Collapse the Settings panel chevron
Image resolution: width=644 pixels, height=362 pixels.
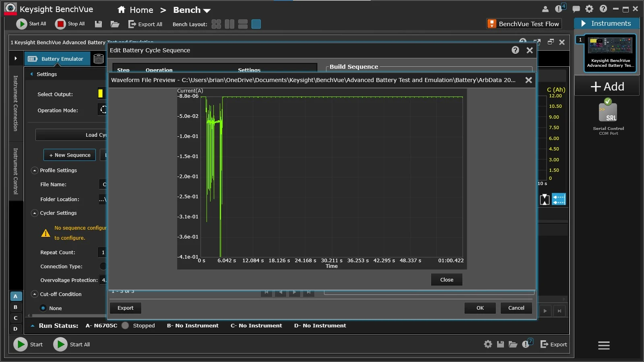[x=31, y=74]
